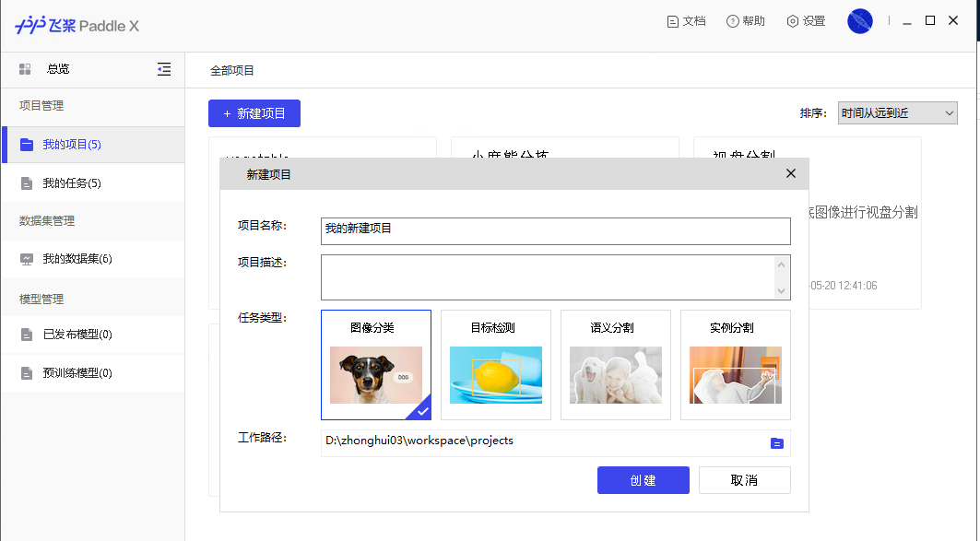Select 图像分类 task type
This screenshot has height=541, width=980.
coord(375,365)
